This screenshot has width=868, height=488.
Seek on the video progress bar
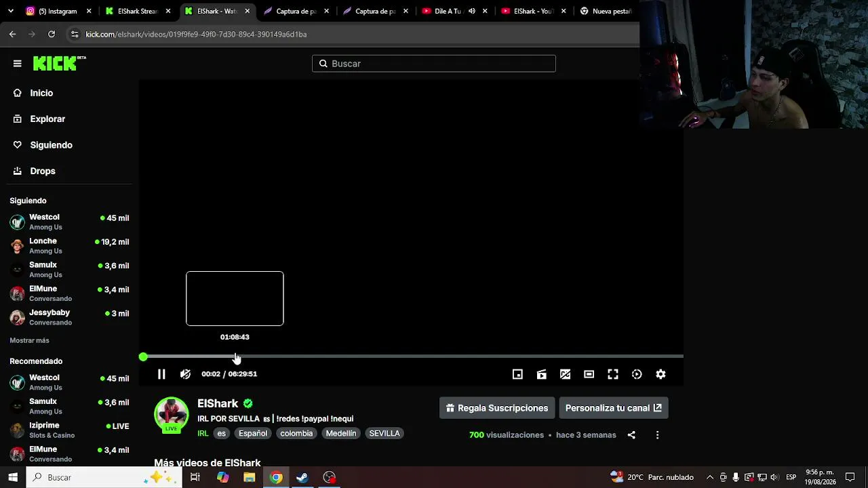(412, 357)
